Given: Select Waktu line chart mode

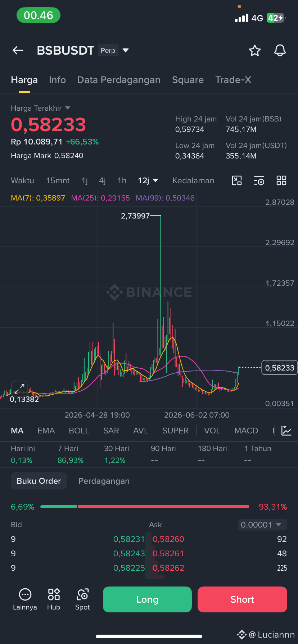Looking at the screenshot, I should (x=22, y=180).
